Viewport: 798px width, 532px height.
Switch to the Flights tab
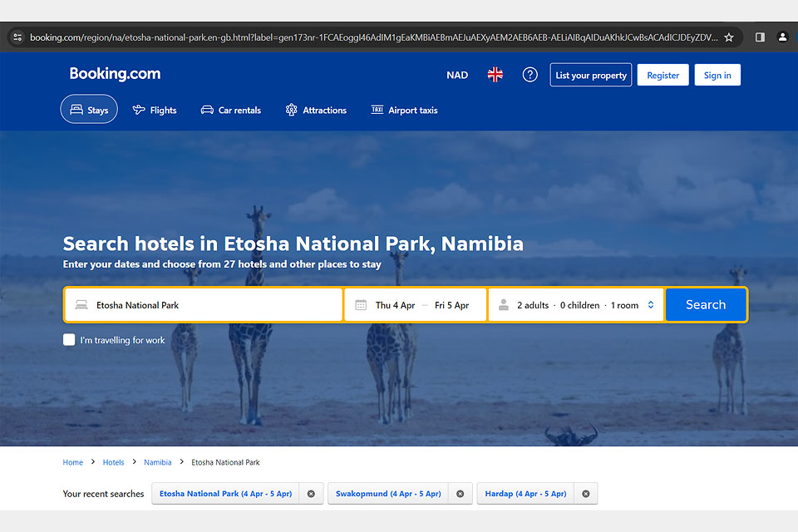pos(155,110)
